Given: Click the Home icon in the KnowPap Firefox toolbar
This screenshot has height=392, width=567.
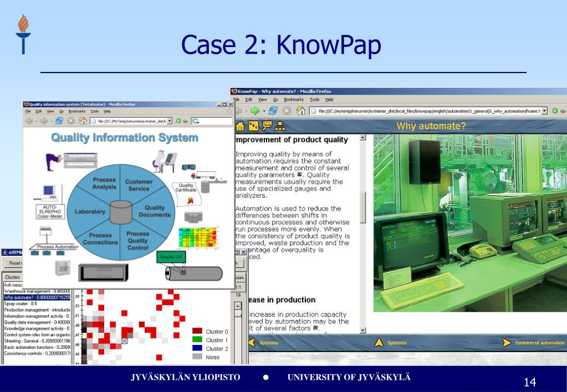Looking at the screenshot, I should [300, 111].
